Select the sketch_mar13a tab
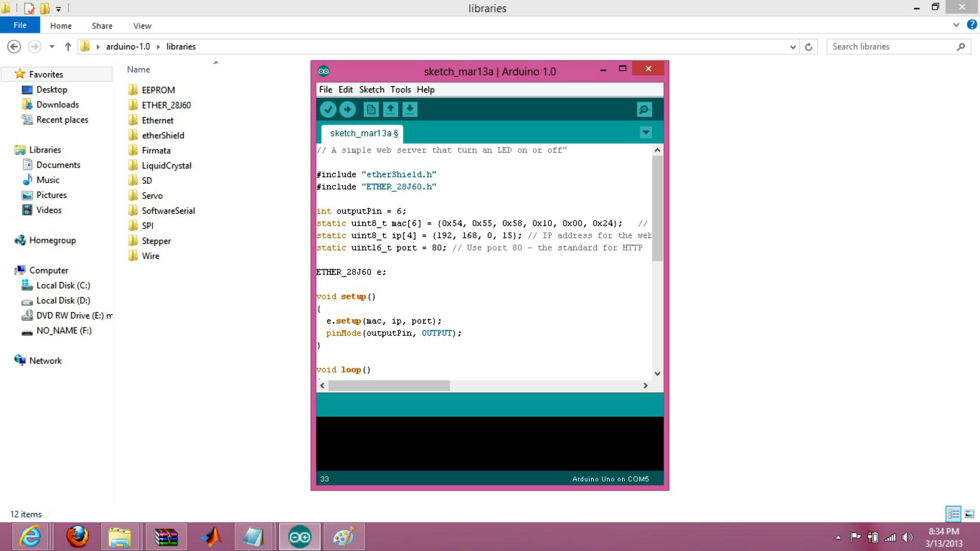980x551 pixels. pyautogui.click(x=362, y=133)
